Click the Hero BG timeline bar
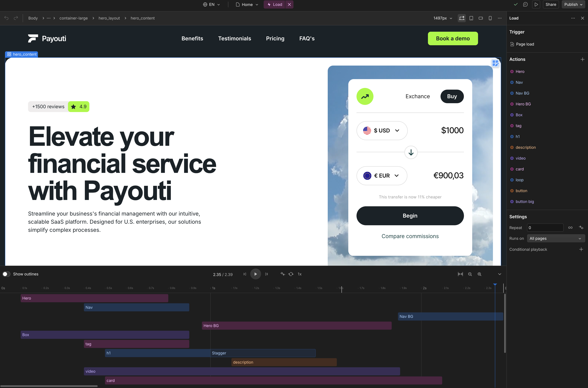 [x=297, y=326]
